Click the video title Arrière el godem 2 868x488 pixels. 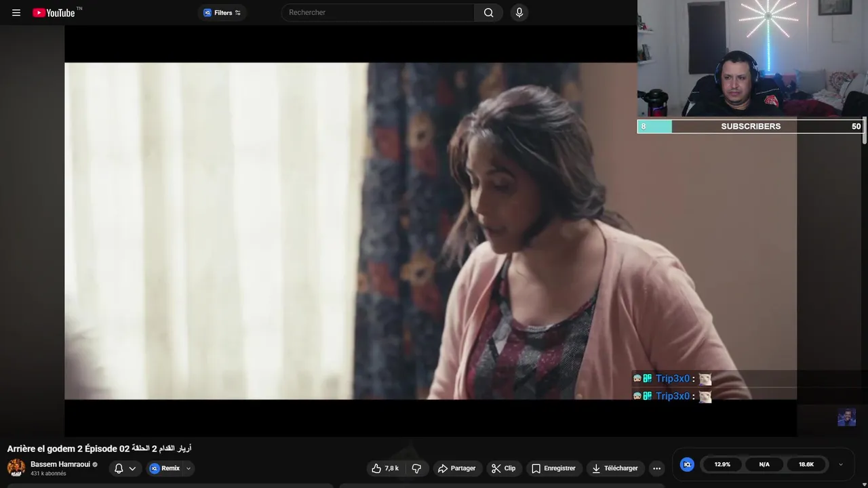tap(99, 449)
